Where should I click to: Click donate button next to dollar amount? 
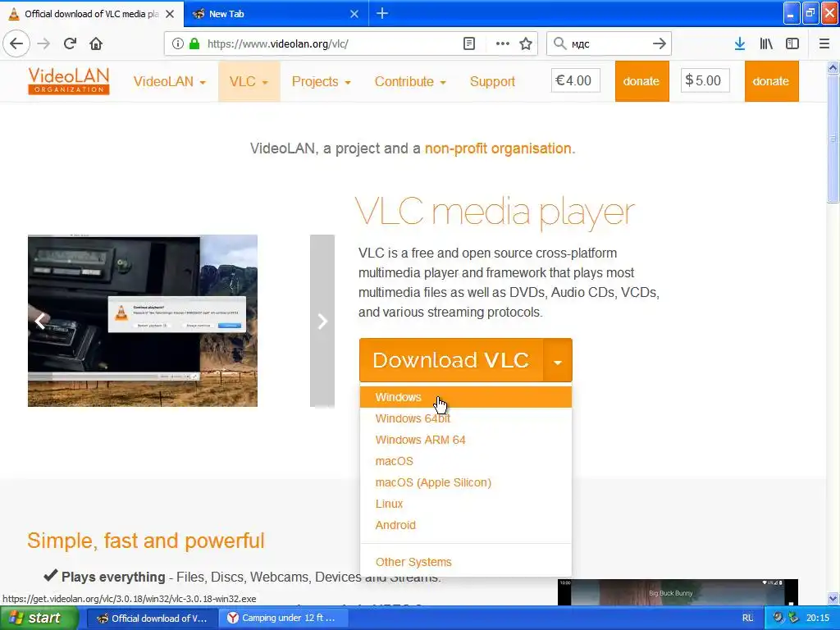771,81
